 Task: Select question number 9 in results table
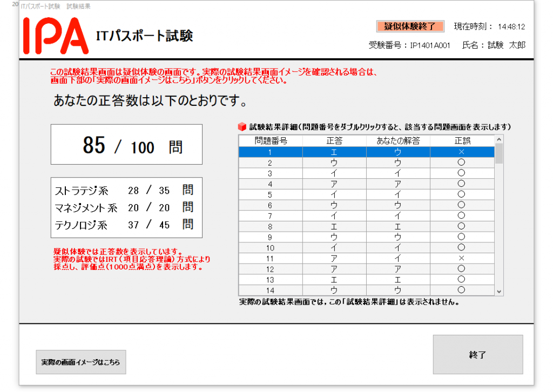pyautogui.click(x=270, y=237)
